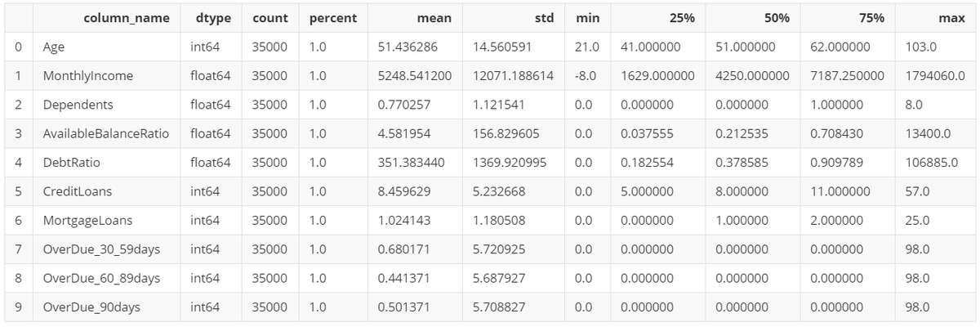The image size is (980, 327).
Task: Click the column_name header
Action: [127, 18]
